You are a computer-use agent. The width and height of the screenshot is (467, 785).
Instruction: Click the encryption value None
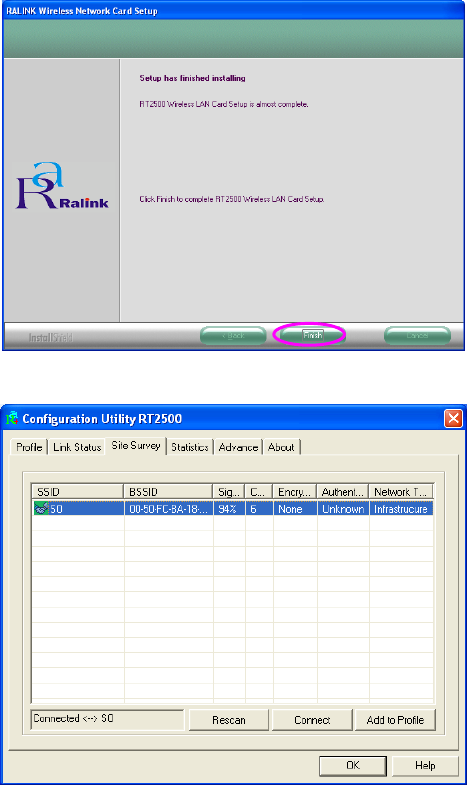(x=290, y=509)
